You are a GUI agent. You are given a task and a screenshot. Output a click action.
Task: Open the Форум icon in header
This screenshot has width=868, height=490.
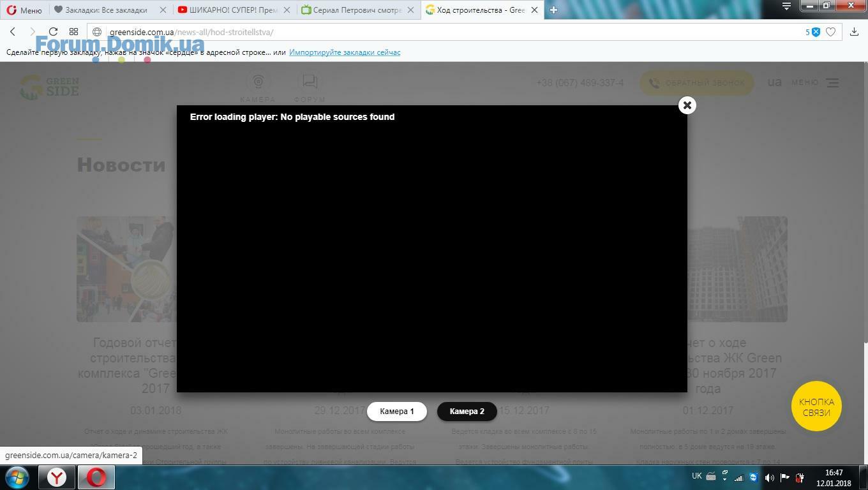pos(310,87)
